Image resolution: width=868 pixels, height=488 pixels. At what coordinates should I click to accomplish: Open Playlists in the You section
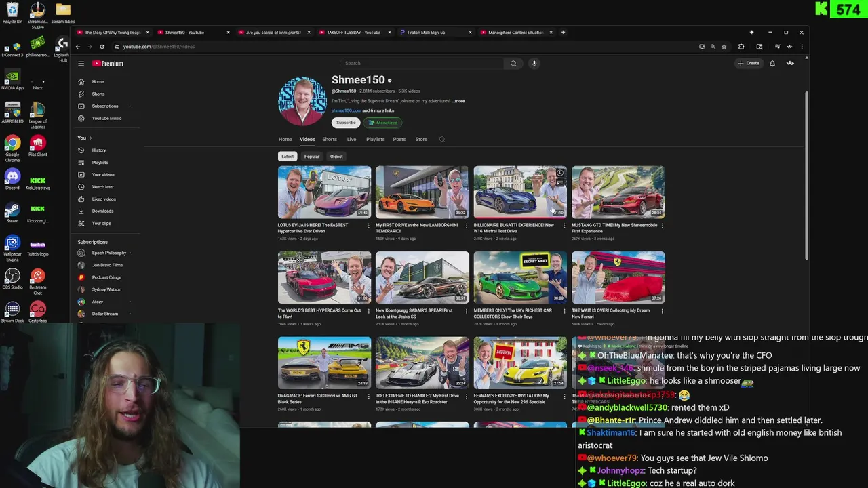tap(100, 162)
